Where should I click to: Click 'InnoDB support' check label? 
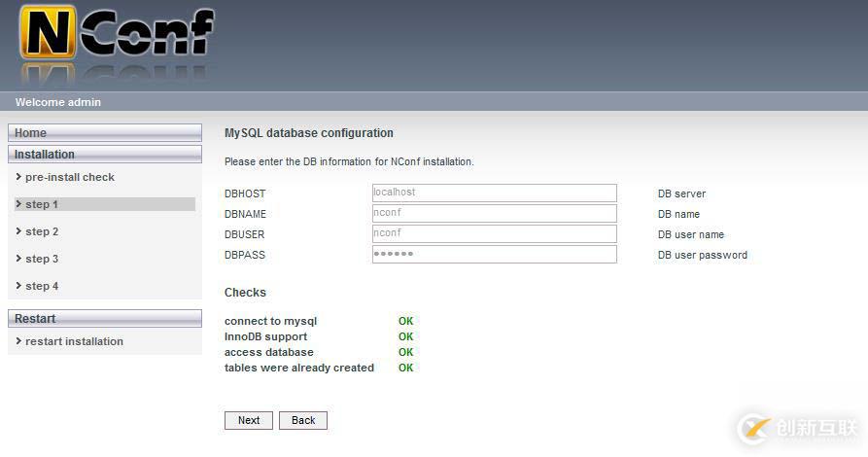(265, 336)
